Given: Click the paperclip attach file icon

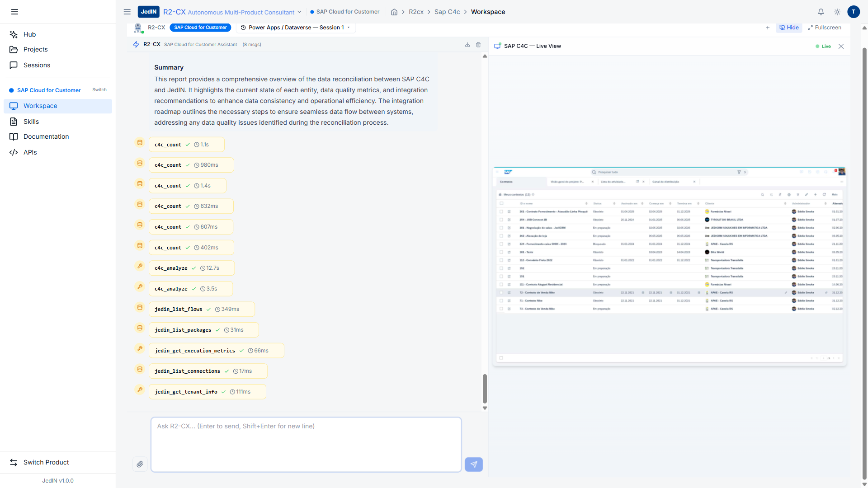Looking at the screenshot, I should 140,464.
